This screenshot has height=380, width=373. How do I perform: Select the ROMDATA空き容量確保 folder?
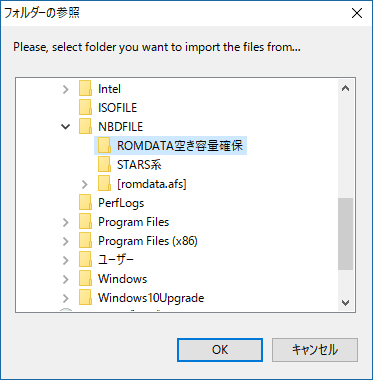[x=170, y=146]
